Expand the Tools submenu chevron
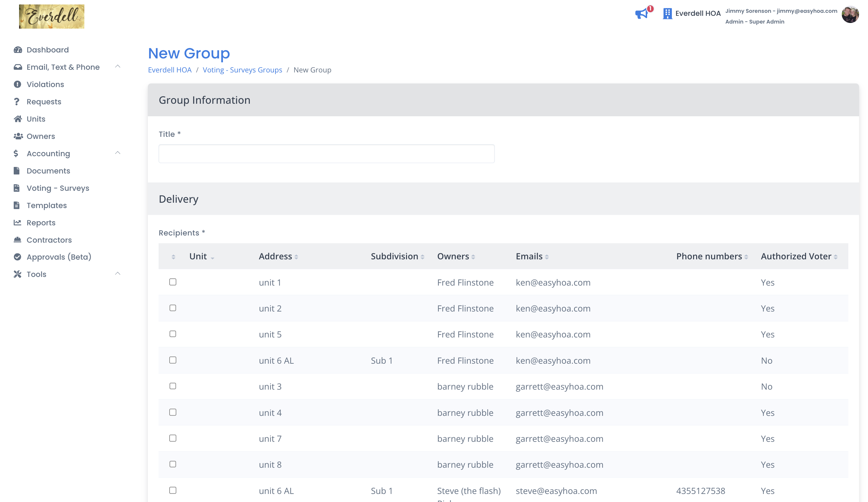 117,274
